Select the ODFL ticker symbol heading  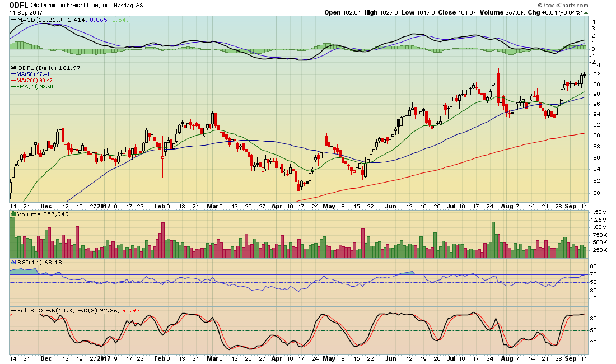coord(18,5)
